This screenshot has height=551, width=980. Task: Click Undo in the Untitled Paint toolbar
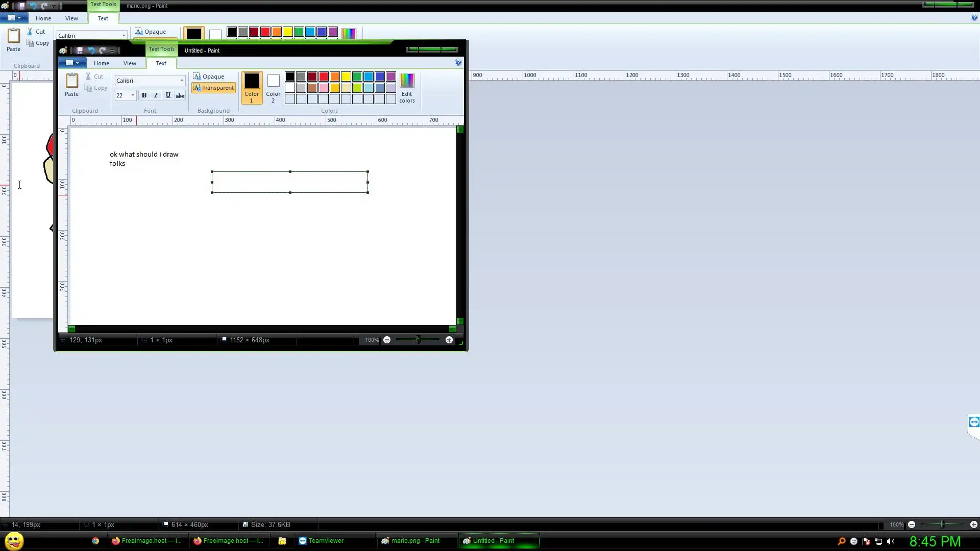coord(91,50)
